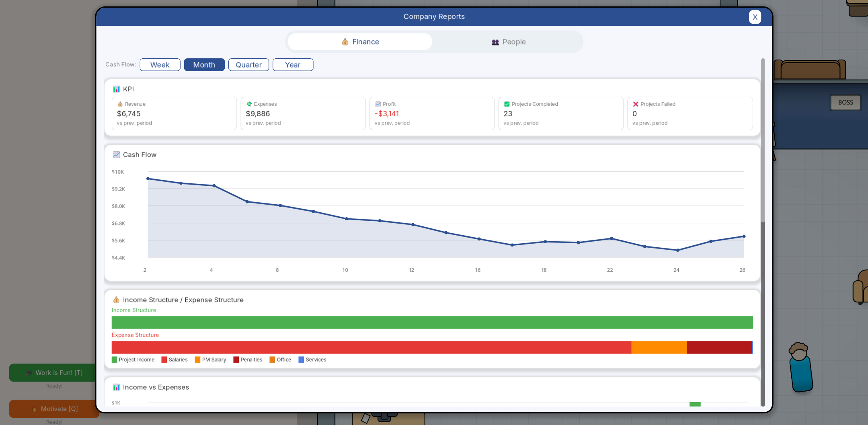
Task: Click the reports panel vertical scrollbar
Action: pyautogui.click(x=763, y=141)
